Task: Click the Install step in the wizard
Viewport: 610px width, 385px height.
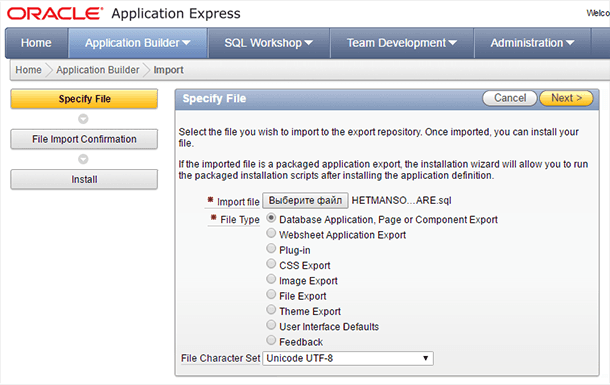Action: click(84, 179)
